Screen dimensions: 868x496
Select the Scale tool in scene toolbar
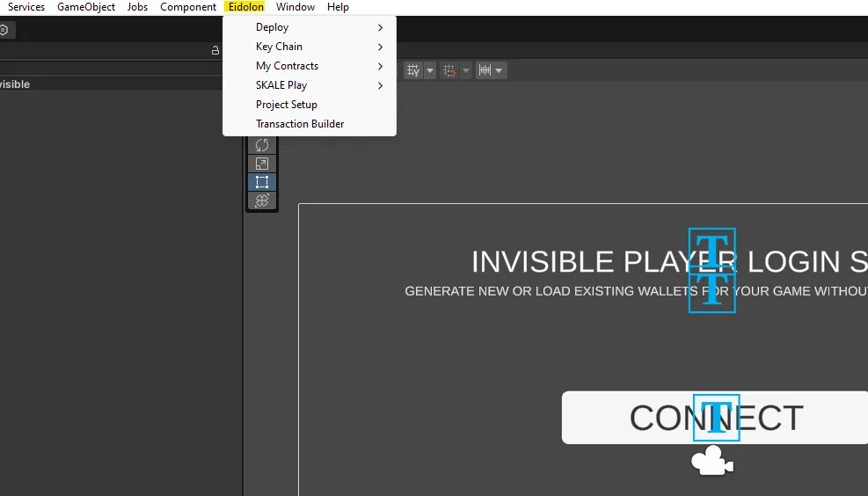tap(262, 164)
